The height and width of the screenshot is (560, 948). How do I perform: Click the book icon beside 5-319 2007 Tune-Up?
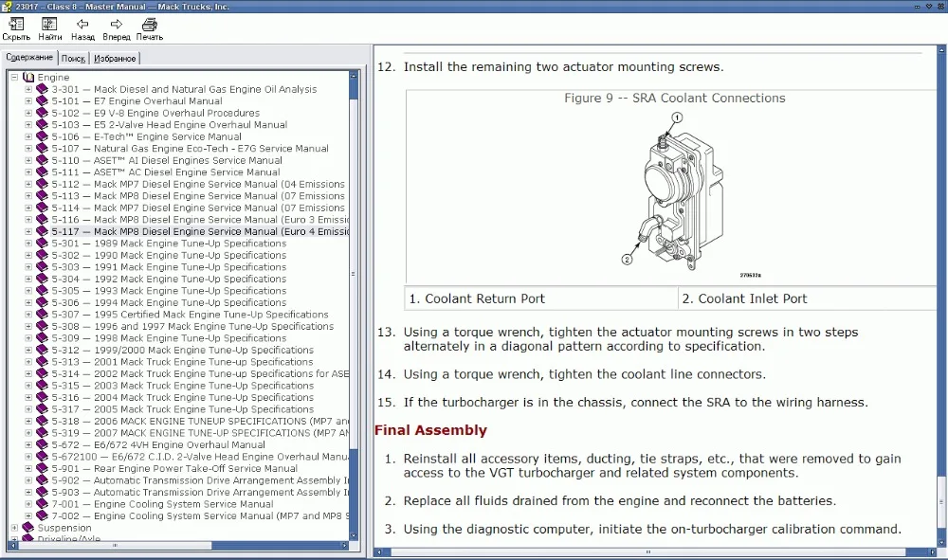click(x=42, y=433)
